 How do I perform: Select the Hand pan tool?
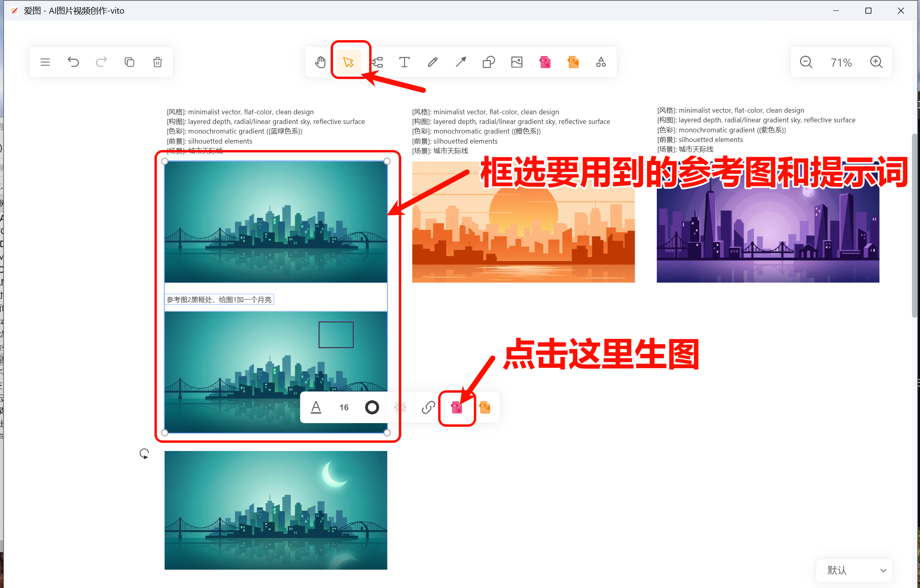tap(320, 62)
